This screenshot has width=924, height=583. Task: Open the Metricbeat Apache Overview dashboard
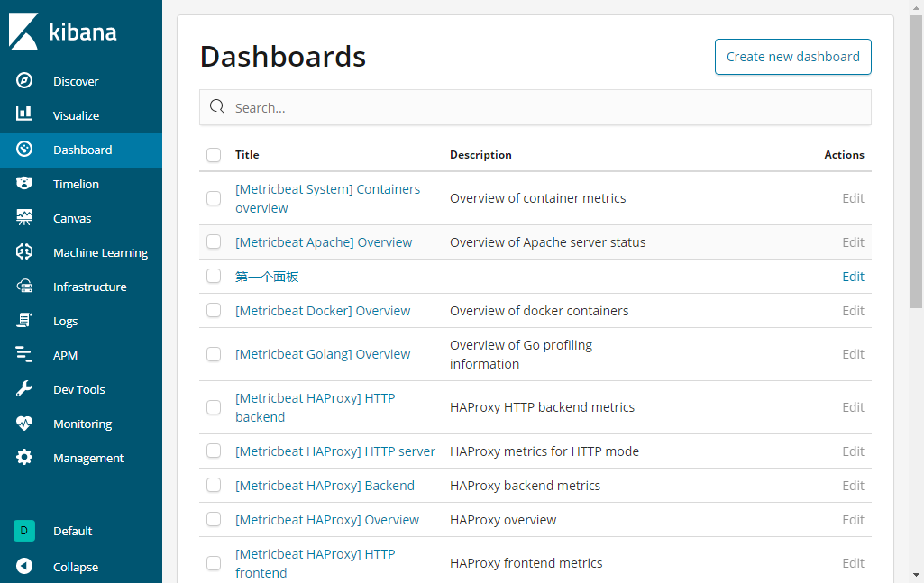click(x=324, y=242)
